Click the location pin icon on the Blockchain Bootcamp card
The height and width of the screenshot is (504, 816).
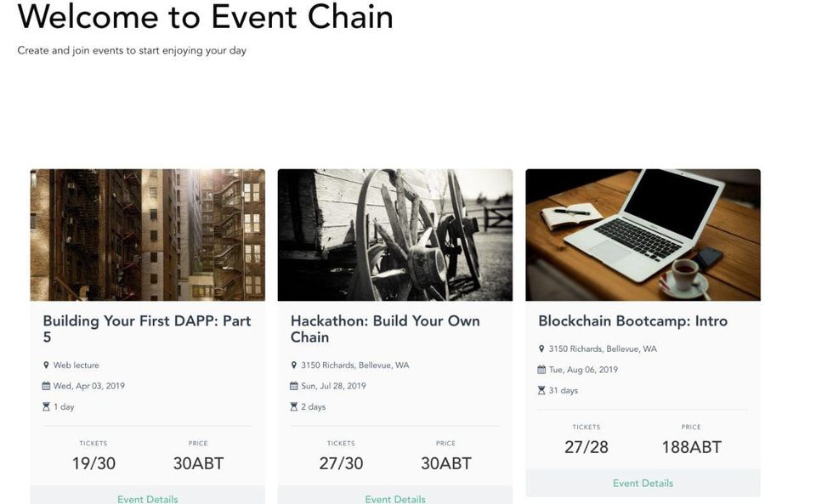(x=541, y=349)
